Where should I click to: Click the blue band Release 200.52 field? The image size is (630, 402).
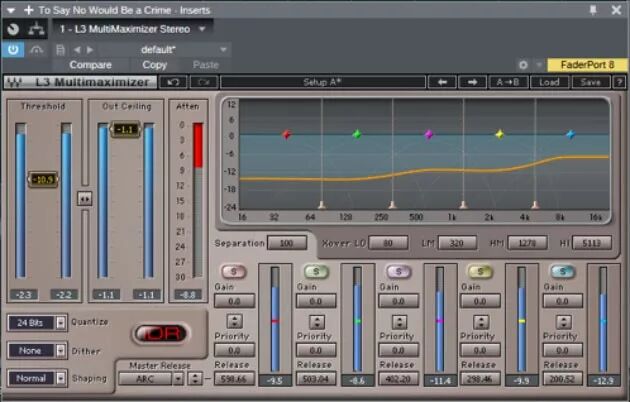tap(562, 379)
